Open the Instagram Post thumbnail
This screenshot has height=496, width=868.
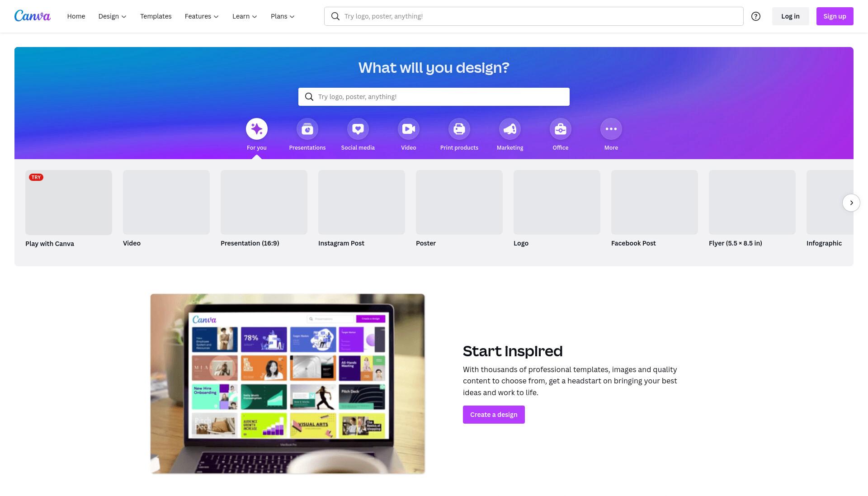[362, 202]
